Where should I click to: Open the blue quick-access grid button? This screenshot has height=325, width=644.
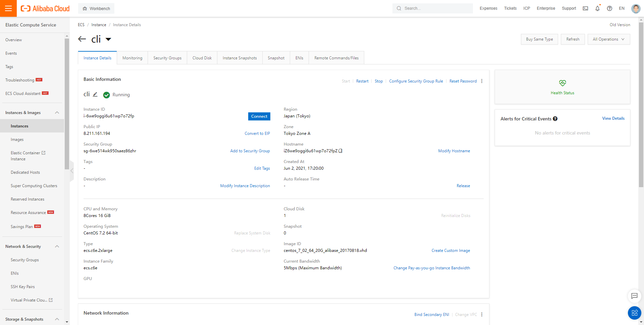click(x=634, y=313)
